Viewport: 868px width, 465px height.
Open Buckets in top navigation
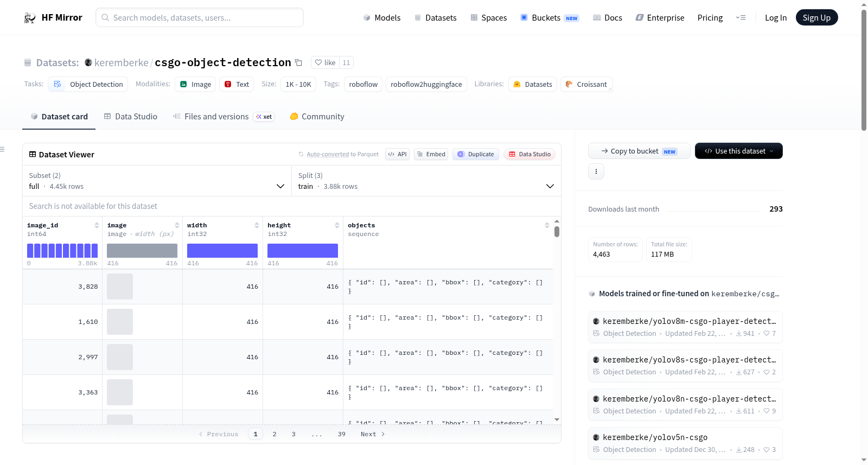point(550,18)
